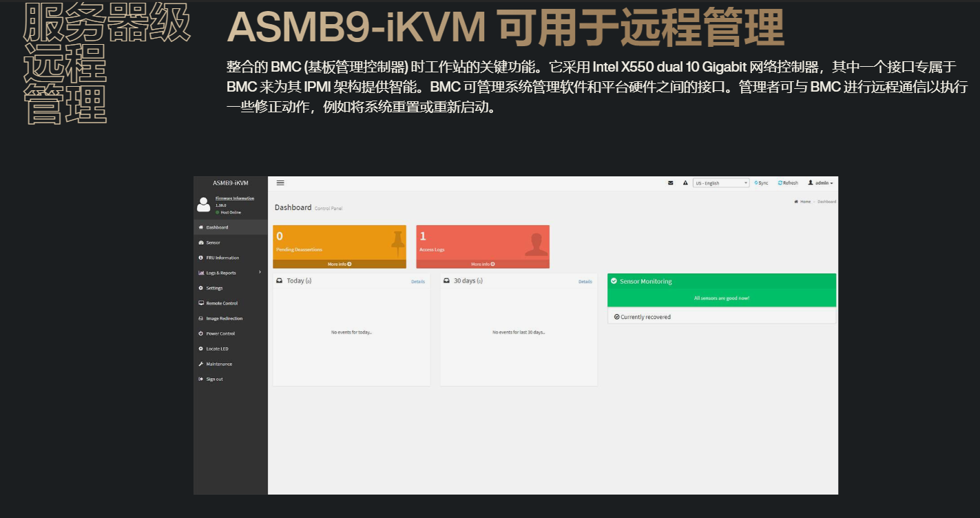980x518 pixels.
Task: Select Power Control from the sidebar
Action: 220,333
